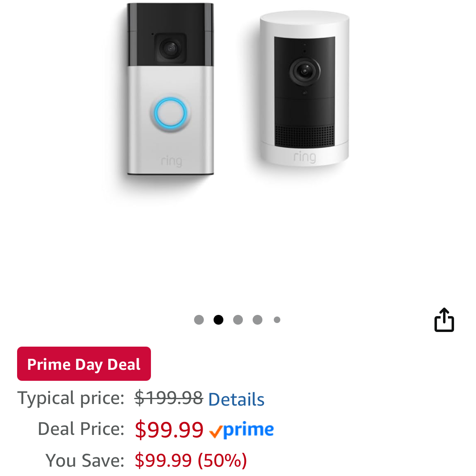The width and height of the screenshot is (476, 476).
Task: Click the Typical price label
Action: (x=70, y=398)
